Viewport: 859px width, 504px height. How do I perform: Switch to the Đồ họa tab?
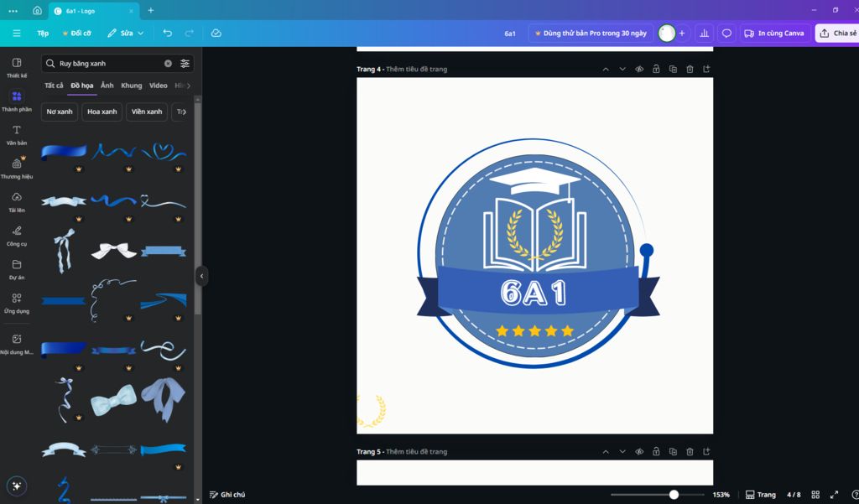tap(82, 86)
